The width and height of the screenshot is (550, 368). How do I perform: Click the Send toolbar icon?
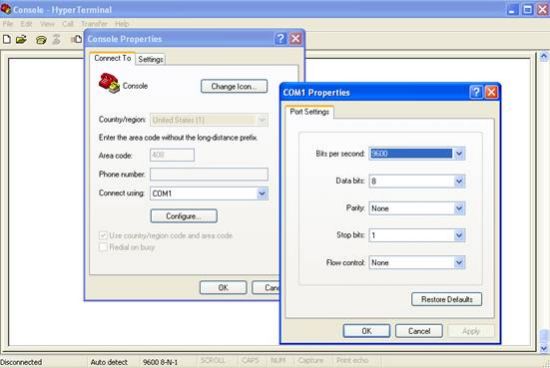click(77, 39)
